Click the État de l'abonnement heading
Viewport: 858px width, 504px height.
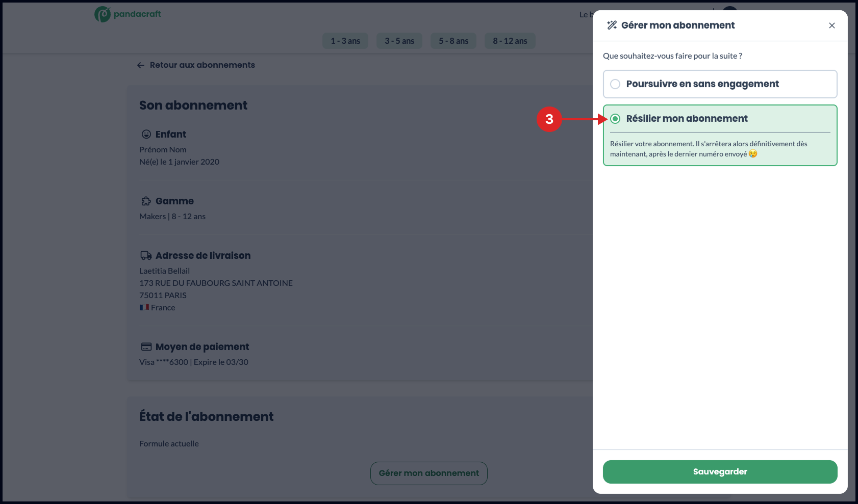[x=207, y=417]
